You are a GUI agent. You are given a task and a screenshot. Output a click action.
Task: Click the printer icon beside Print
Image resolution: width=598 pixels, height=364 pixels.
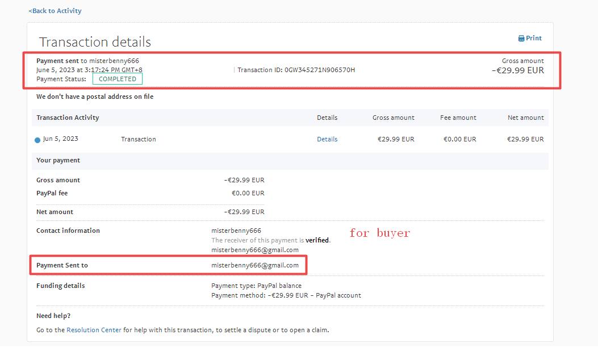521,39
